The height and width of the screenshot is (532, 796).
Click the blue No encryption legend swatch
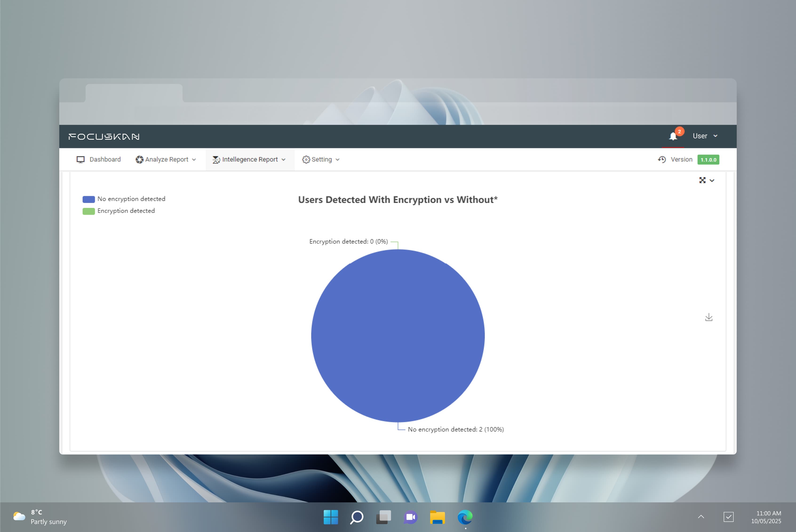click(88, 199)
